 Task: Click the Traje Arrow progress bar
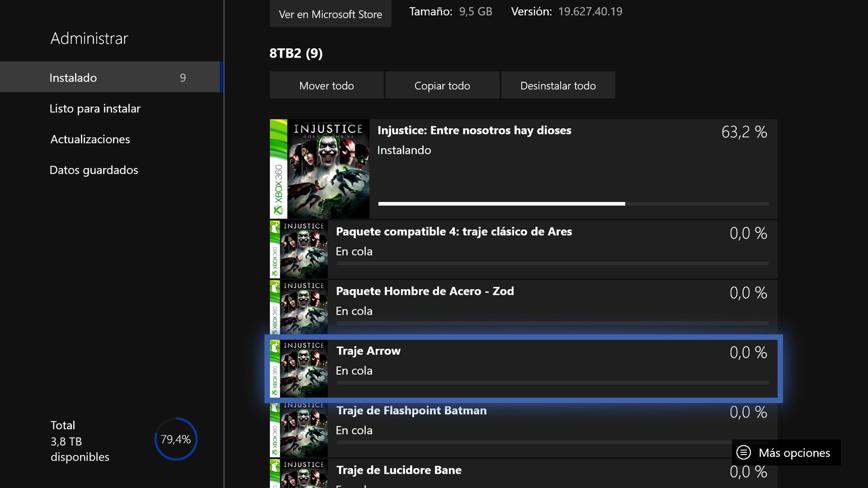tap(552, 383)
